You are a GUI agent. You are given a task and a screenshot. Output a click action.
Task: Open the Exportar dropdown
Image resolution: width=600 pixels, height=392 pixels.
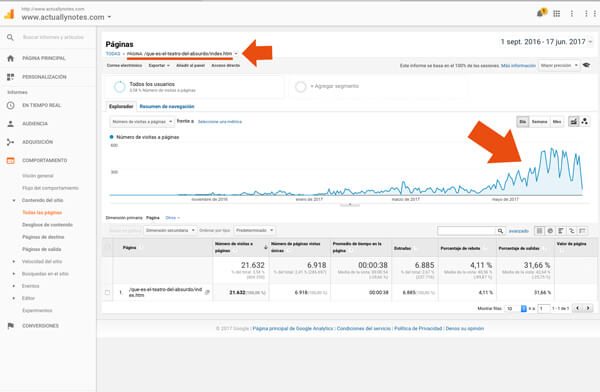pos(159,65)
